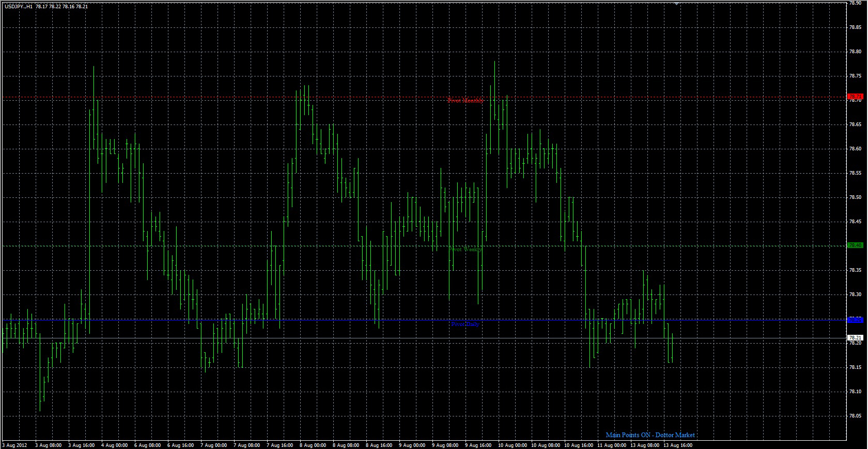The image size is (868, 449).
Task: Click the 78.90 price scale label
Action: point(855,3)
